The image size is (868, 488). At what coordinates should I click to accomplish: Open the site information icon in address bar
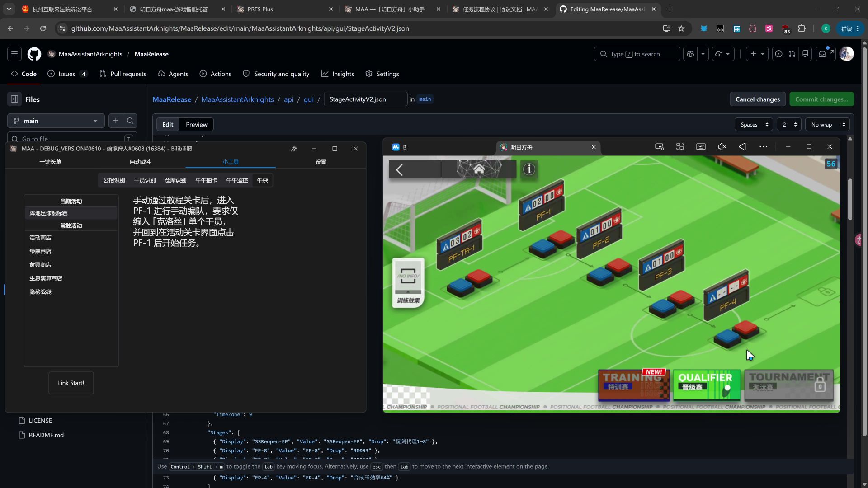coord(62,28)
